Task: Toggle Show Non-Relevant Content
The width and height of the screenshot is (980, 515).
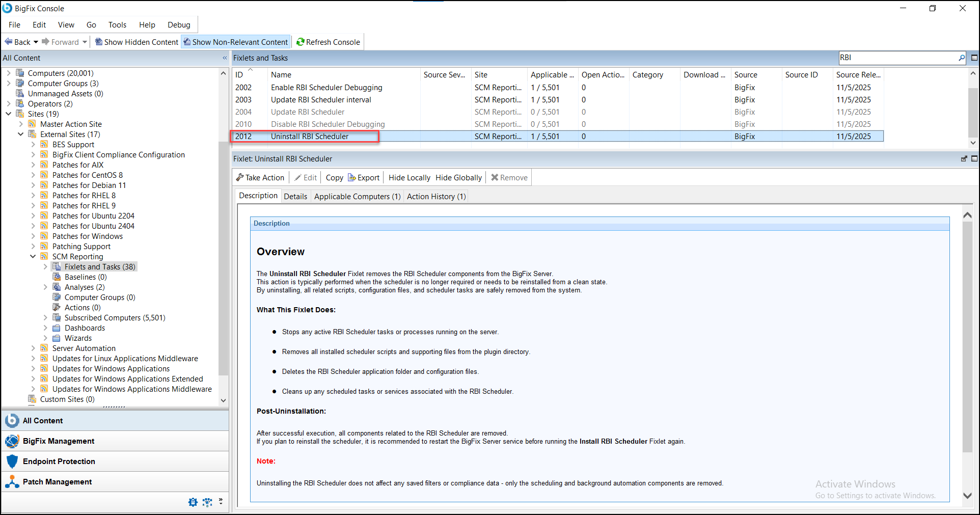Action: tap(235, 42)
